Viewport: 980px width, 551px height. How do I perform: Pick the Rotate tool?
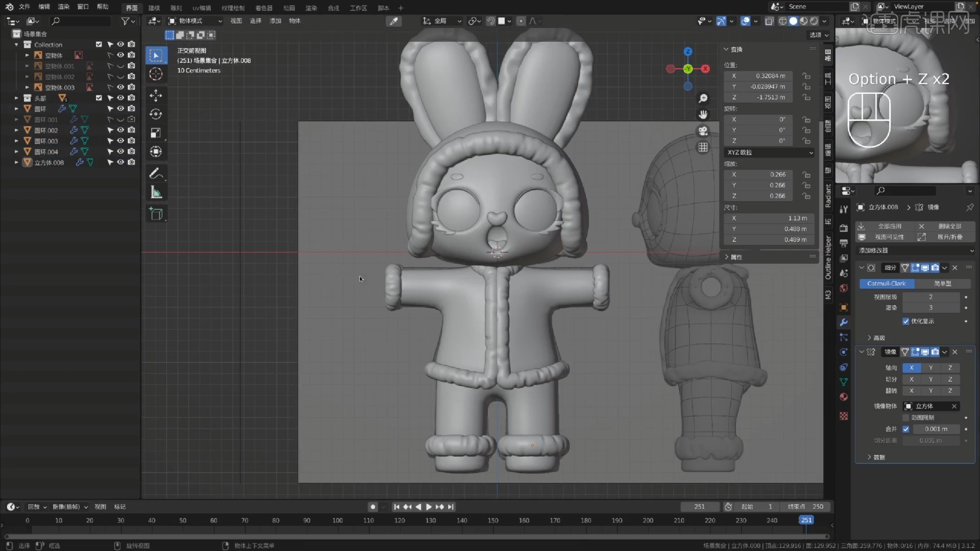coord(156,114)
